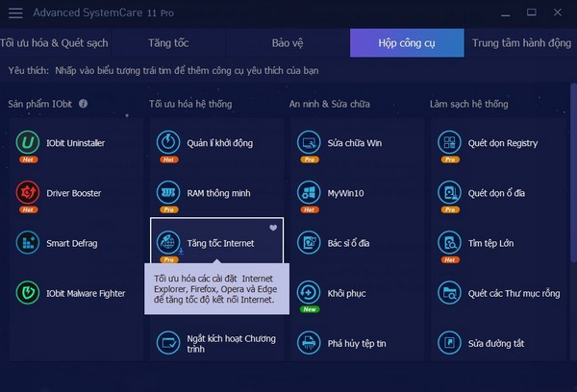Image resolution: width=577 pixels, height=392 pixels.
Task: Switch to the Tăng tốc tab
Action: point(168,43)
